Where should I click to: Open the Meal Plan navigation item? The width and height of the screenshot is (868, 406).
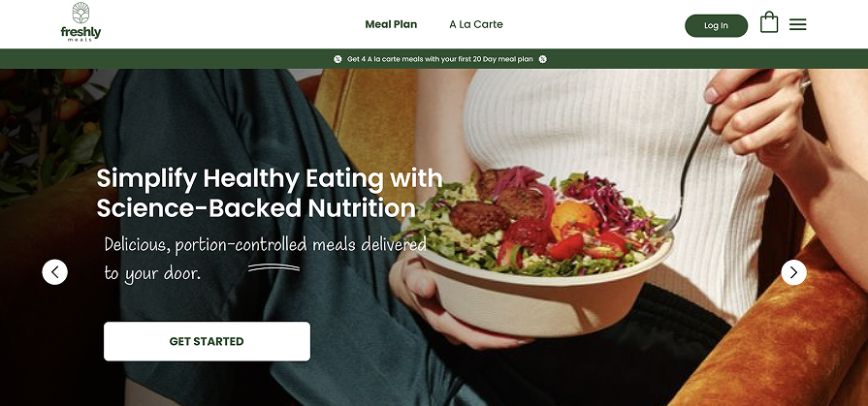pyautogui.click(x=391, y=24)
